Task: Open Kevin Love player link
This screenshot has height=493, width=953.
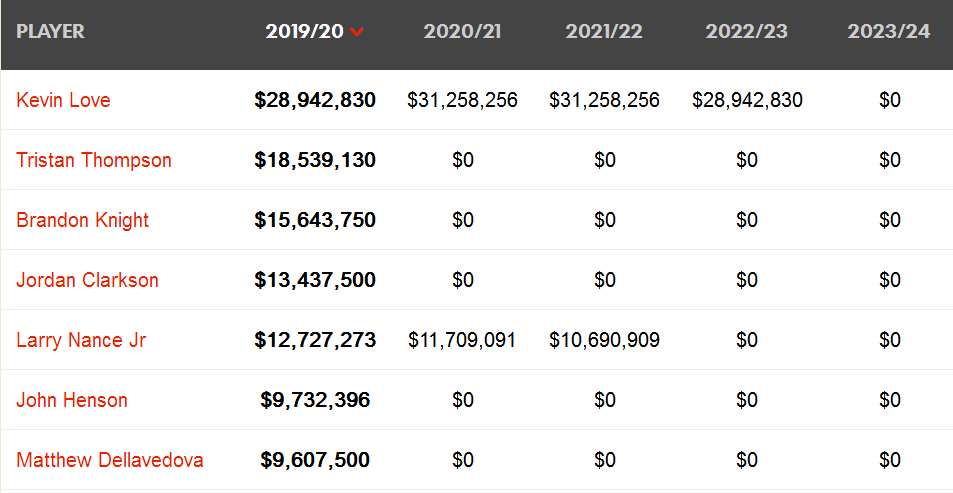Action: coord(63,100)
